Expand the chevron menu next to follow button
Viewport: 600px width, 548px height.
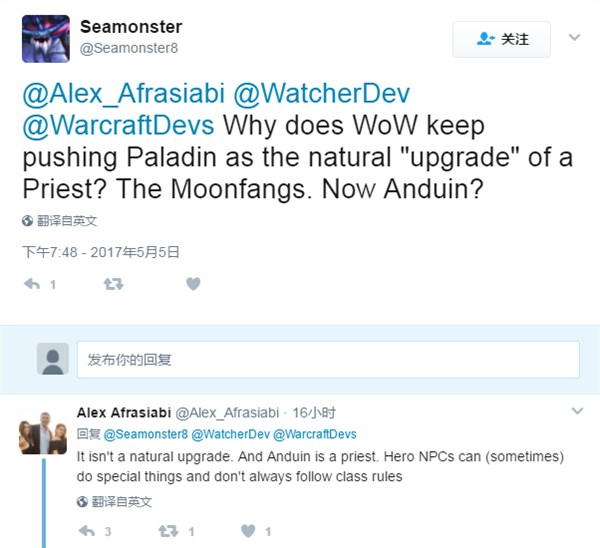coord(574,37)
